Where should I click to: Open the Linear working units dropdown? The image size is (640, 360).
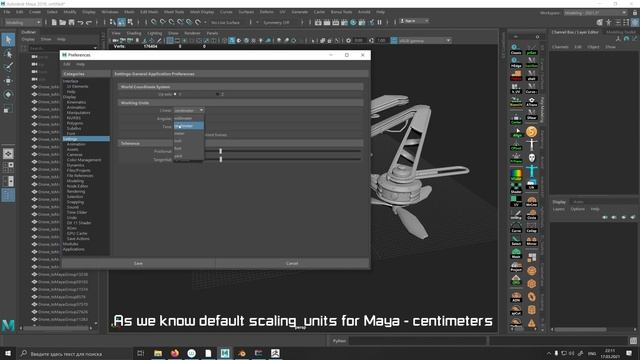pyautogui.click(x=189, y=111)
